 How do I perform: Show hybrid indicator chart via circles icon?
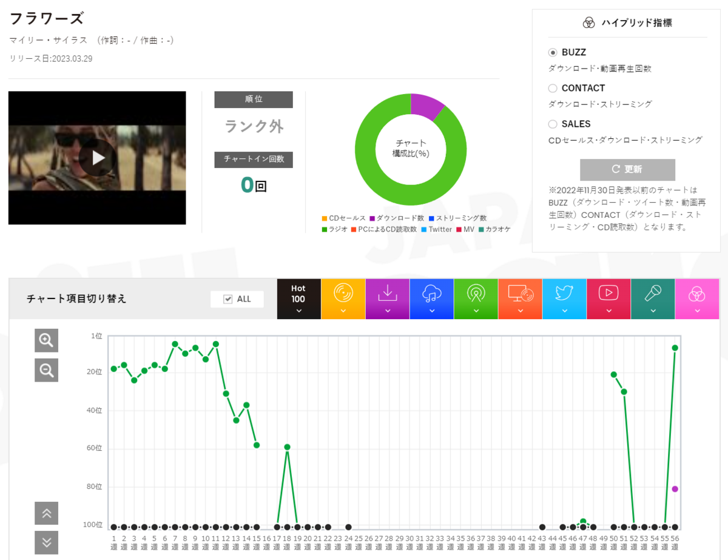[x=697, y=299]
